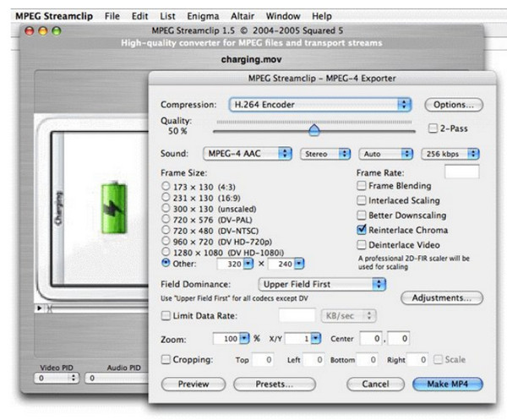Open the Zoom 100 percent combo arrow
The width and height of the screenshot is (507, 420).
tap(245, 339)
